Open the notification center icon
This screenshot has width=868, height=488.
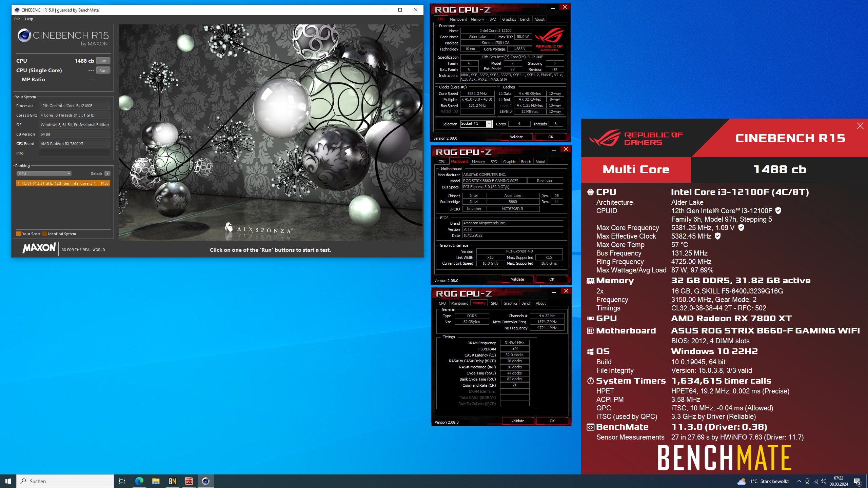pos(857,481)
